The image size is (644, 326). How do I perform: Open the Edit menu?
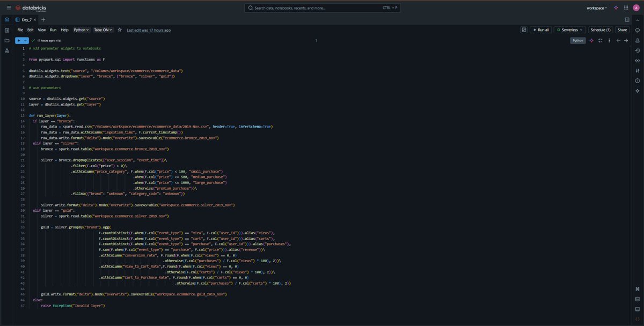click(31, 30)
